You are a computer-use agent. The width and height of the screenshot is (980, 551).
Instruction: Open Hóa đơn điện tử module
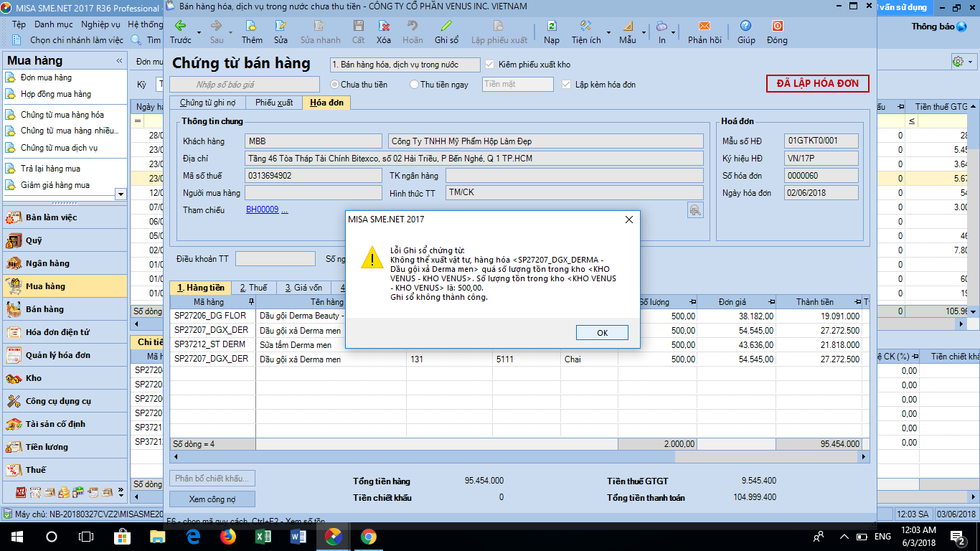tap(65, 332)
